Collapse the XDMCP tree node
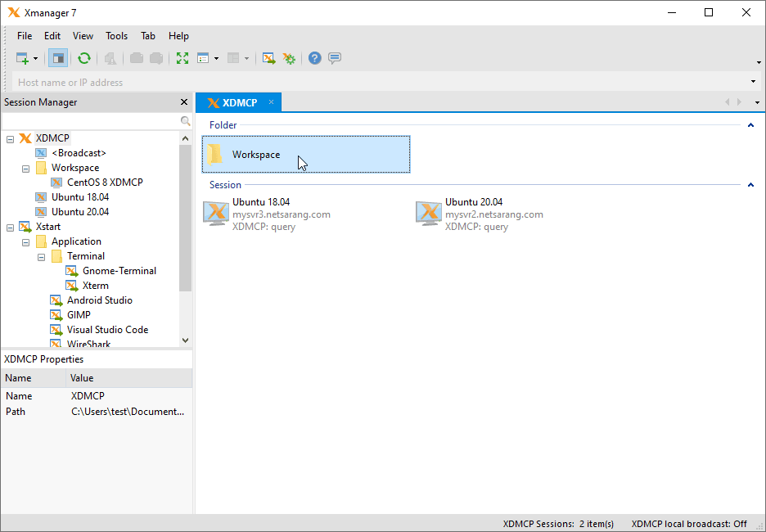Screen dimensions: 766x532 tap(11, 139)
